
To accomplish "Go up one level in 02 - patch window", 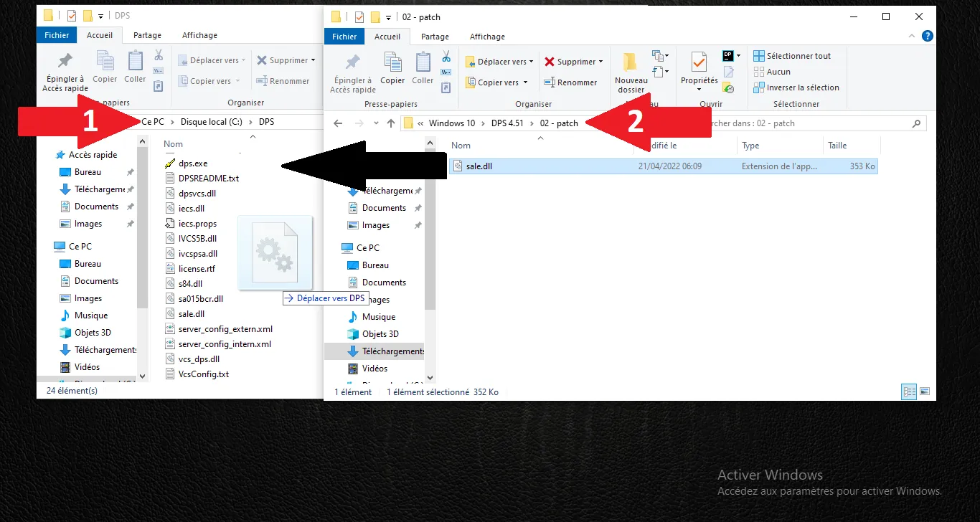I will point(391,123).
